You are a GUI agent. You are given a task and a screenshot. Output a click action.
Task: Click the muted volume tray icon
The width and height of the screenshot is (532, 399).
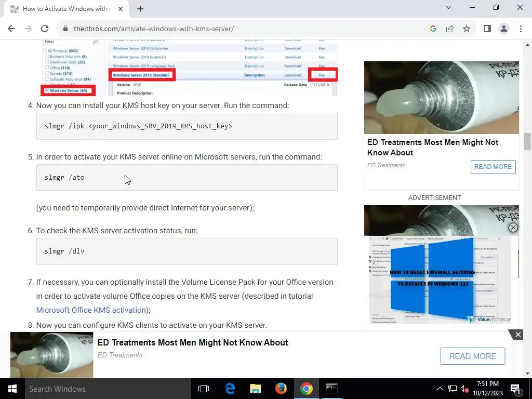click(465, 389)
